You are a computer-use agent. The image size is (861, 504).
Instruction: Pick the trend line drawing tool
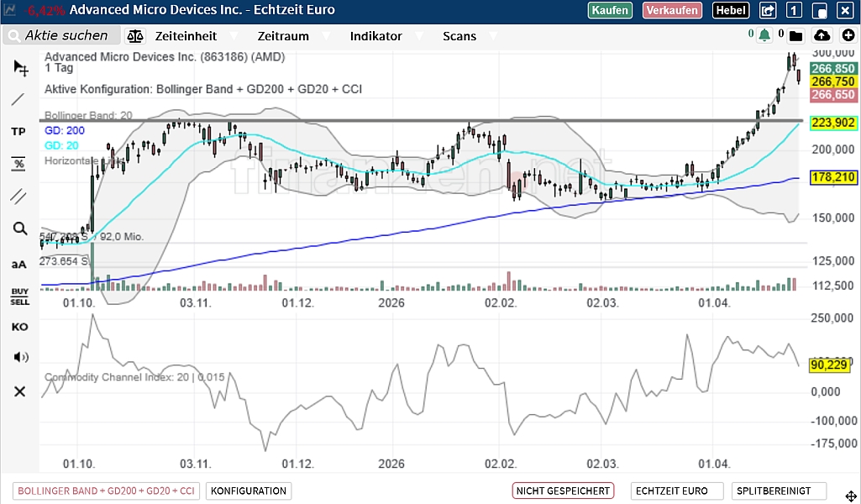18,99
